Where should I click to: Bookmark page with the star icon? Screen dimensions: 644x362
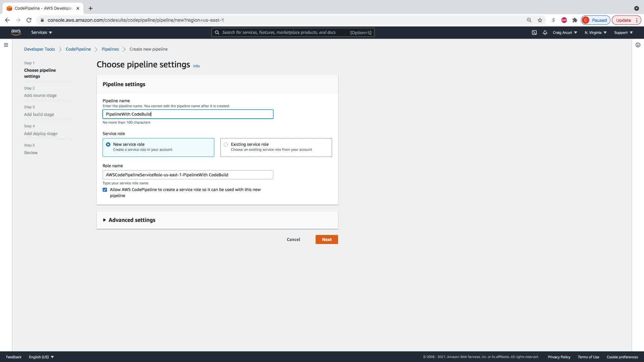pos(540,20)
